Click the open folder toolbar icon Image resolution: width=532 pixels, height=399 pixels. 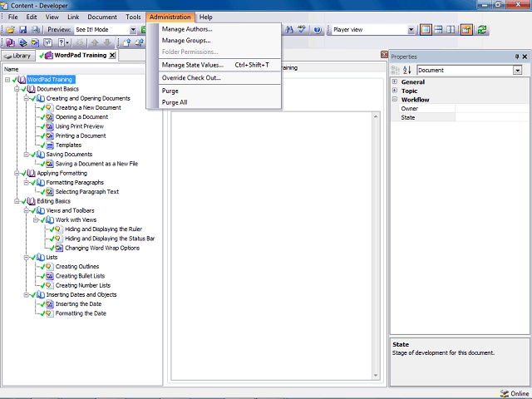10,30
